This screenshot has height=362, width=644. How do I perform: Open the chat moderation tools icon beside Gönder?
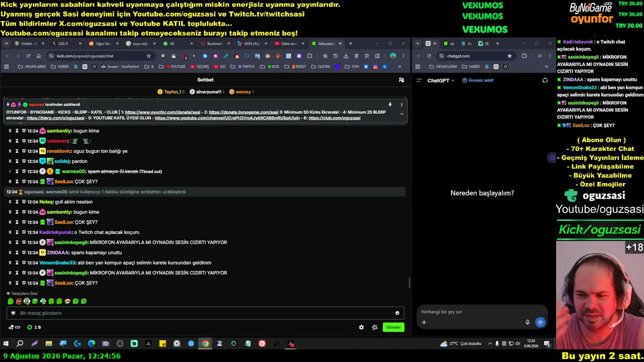point(374,327)
